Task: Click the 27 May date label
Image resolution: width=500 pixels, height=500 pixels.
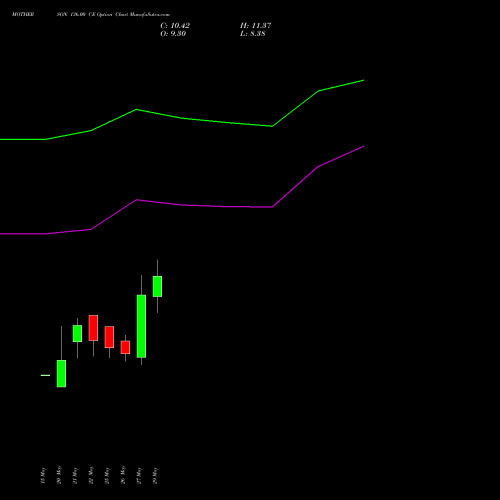Action: click(139, 475)
